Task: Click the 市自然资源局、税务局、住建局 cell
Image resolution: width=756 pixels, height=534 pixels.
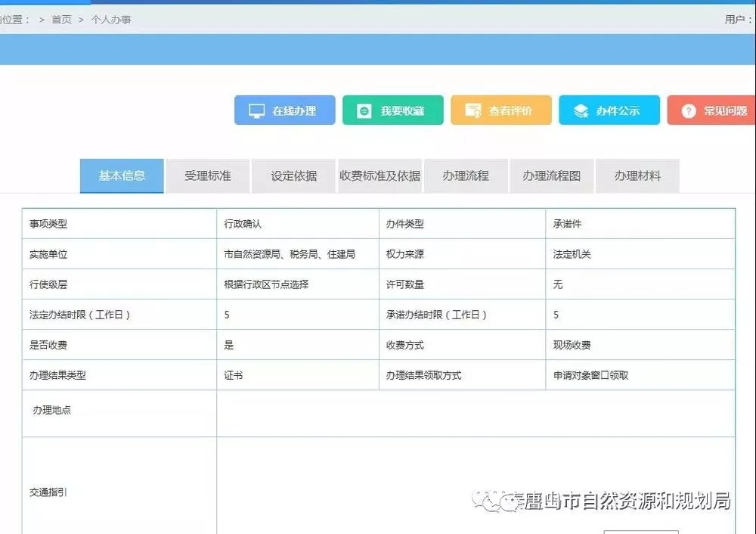Action: (x=290, y=254)
